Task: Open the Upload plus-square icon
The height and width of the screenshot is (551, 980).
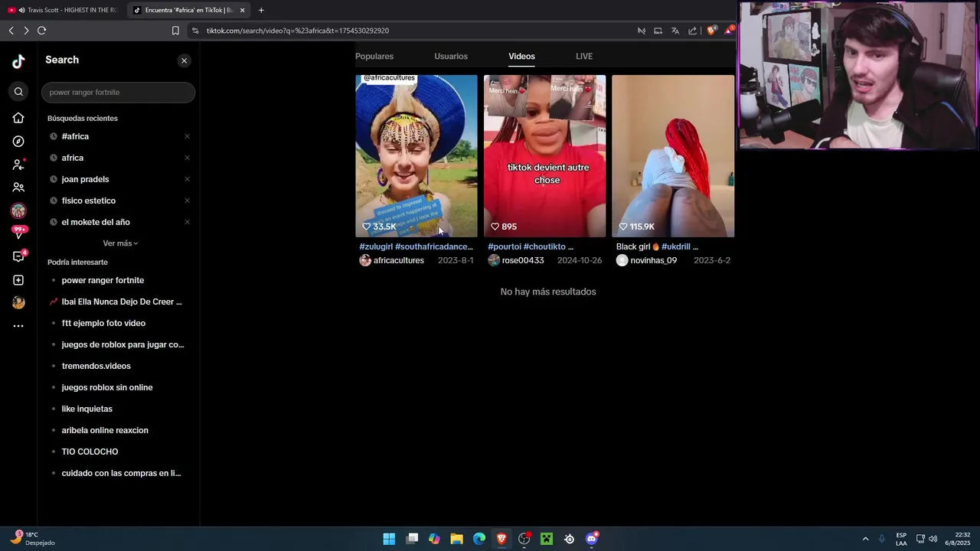Action: (18, 280)
